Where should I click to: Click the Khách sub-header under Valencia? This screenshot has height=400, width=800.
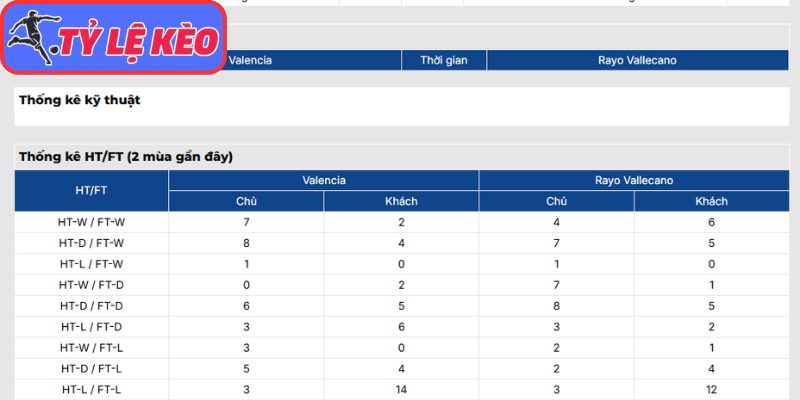coord(401,201)
